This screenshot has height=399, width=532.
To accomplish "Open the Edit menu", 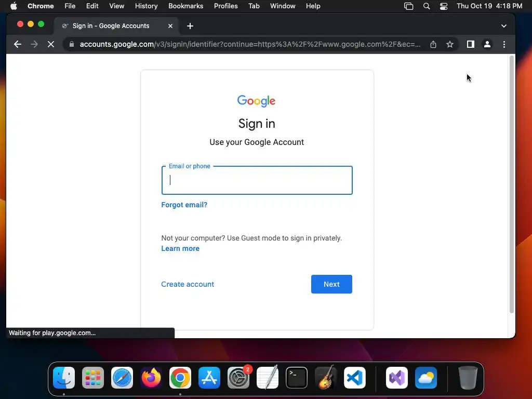I will [92, 6].
